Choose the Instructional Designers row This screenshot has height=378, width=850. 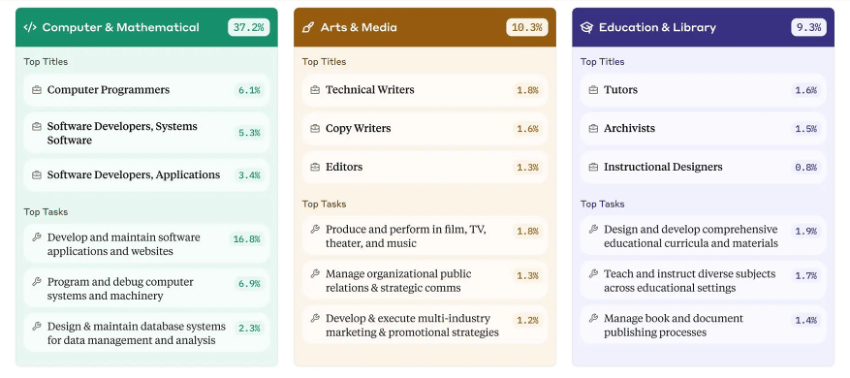[x=703, y=167]
